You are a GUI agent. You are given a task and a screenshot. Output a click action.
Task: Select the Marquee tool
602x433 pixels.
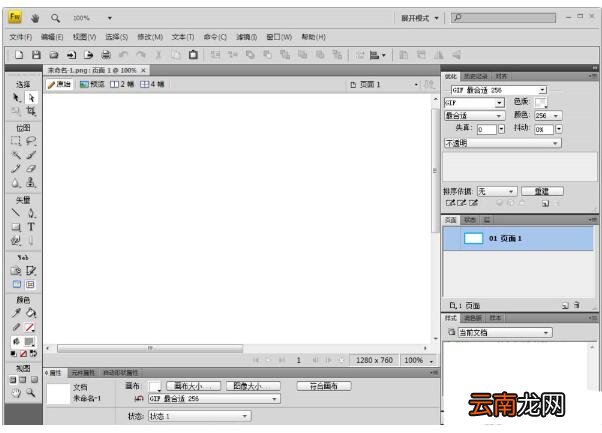[x=16, y=141]
